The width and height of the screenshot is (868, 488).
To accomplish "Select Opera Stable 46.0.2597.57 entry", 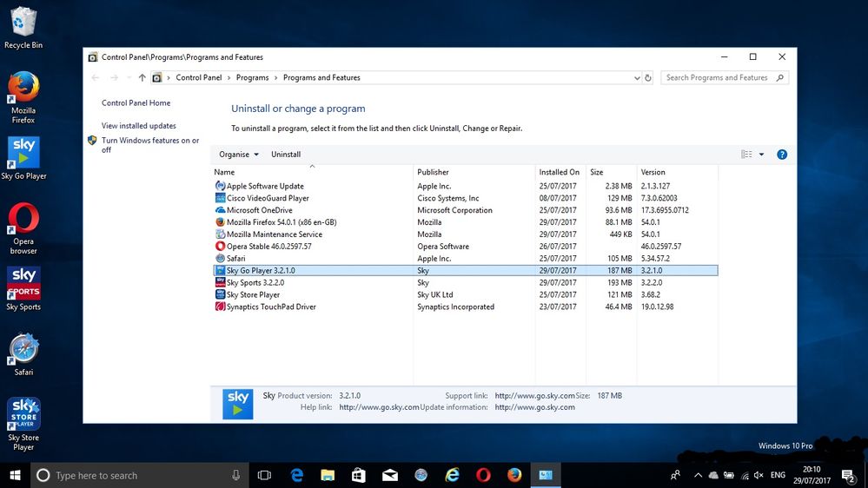I will point(466,247).
